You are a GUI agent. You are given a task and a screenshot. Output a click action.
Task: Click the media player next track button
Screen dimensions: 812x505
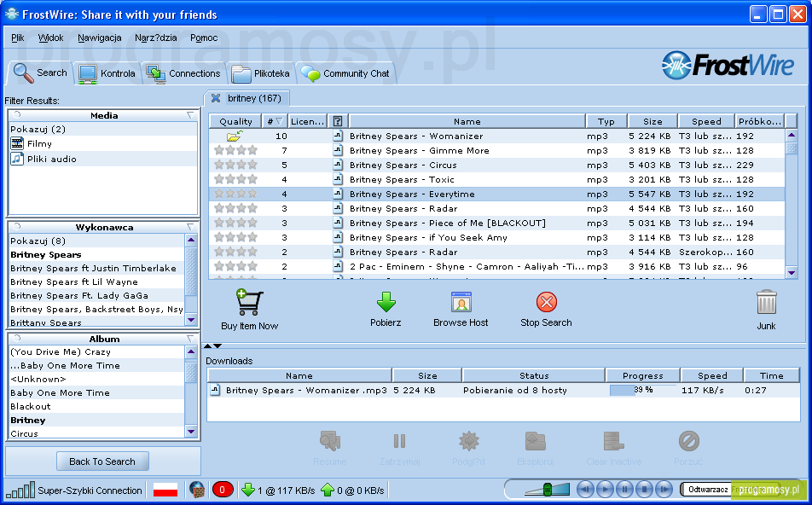(664, 489)
